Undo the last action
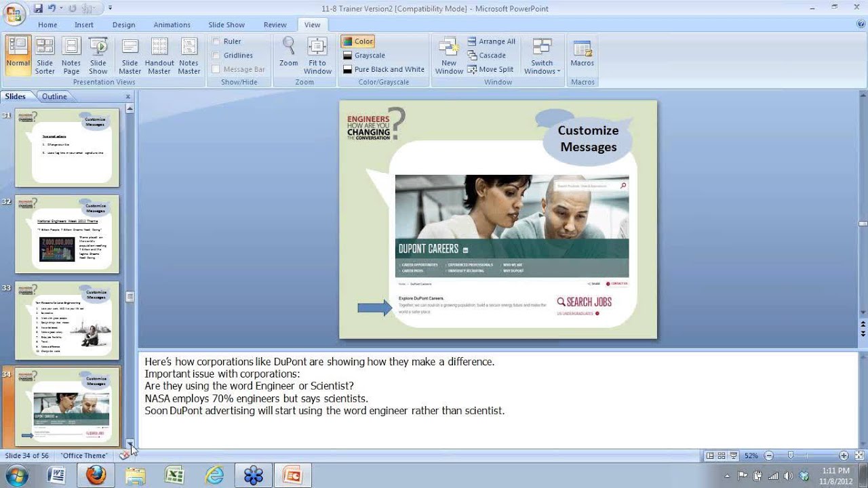 tap(52, 8)
